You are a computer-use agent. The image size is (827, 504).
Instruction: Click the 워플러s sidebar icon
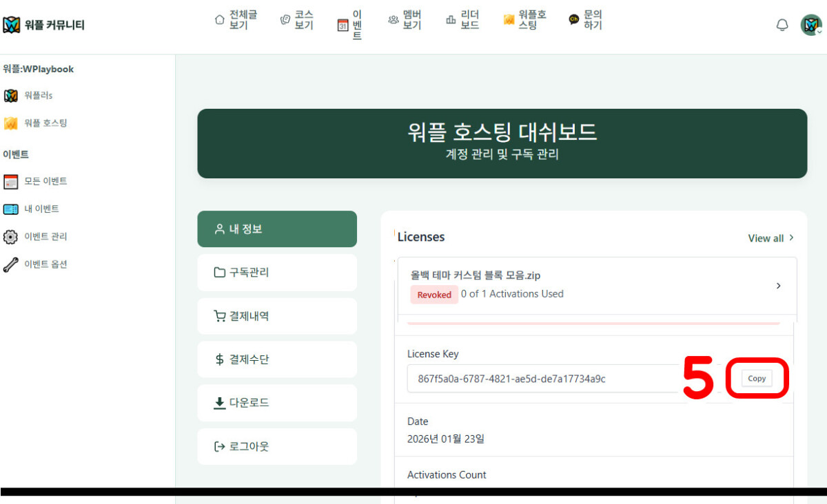click(10, 95)
